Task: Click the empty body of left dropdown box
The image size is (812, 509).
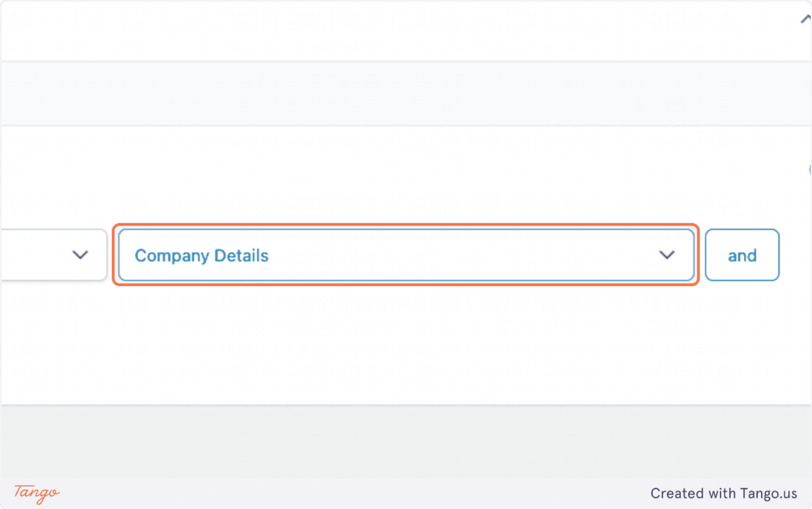Action: (x=32, y=255)
